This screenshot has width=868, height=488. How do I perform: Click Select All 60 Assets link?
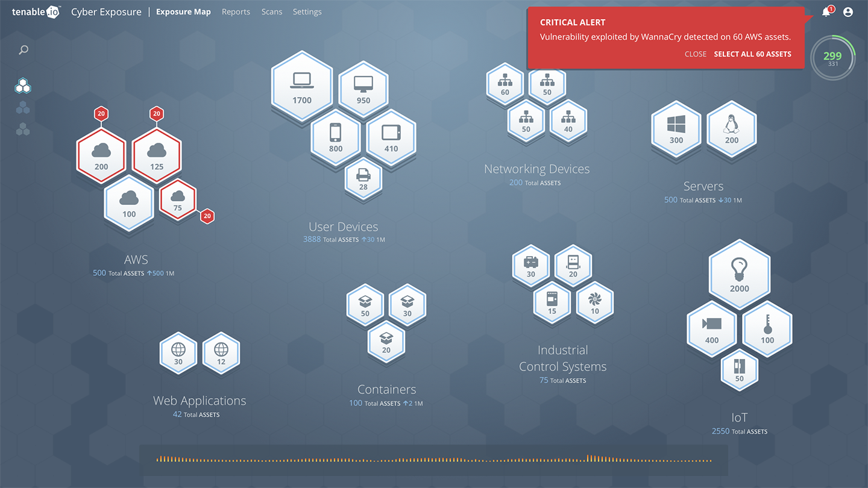point(752,54)
